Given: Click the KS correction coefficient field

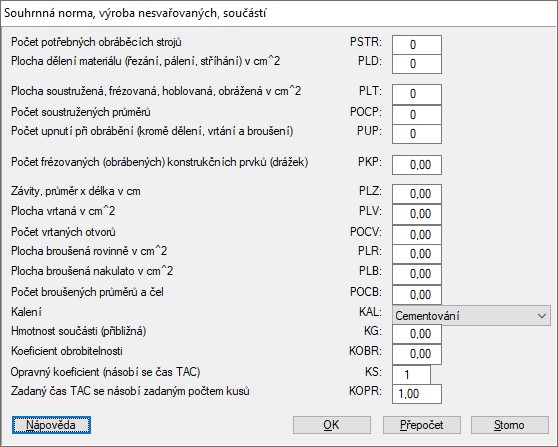Looking at the screenshot, I should pyautogui.click(x=411, y=374).
